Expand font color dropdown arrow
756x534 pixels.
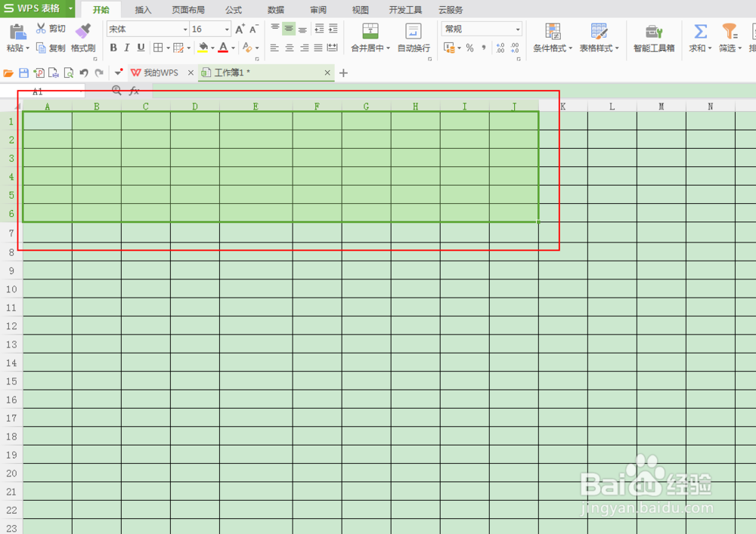click(x=233, y=48)
